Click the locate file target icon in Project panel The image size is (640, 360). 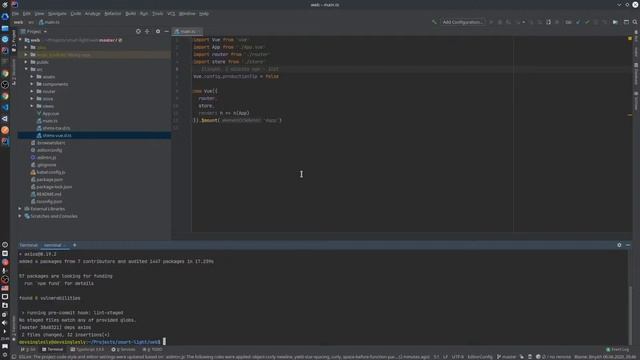pos(138,31)
